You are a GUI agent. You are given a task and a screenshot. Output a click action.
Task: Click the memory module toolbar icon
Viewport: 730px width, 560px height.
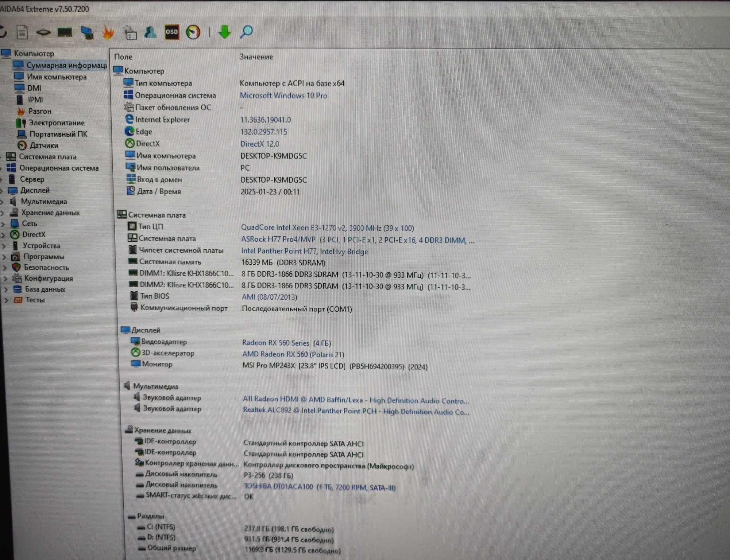(65, 32)
